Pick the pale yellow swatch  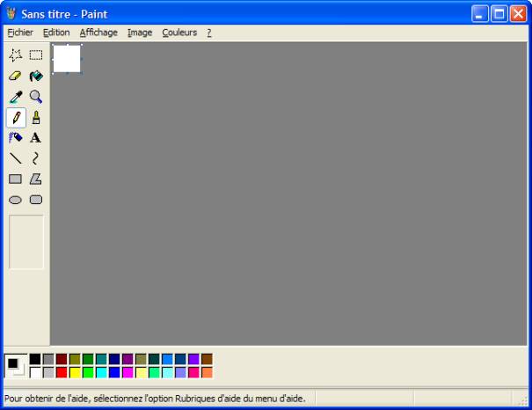coord(142,373)
